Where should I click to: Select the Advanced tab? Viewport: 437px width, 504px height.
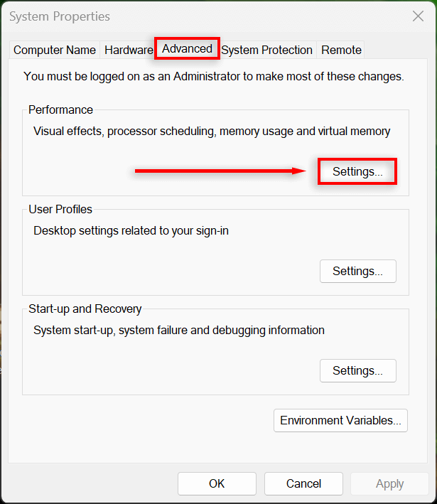click(187, 48)
